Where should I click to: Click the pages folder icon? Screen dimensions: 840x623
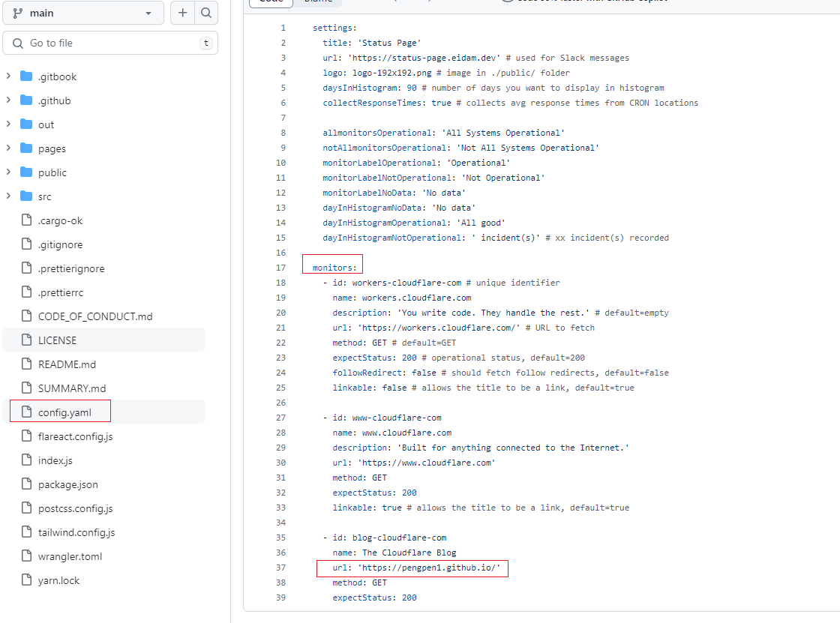point(26,148)
